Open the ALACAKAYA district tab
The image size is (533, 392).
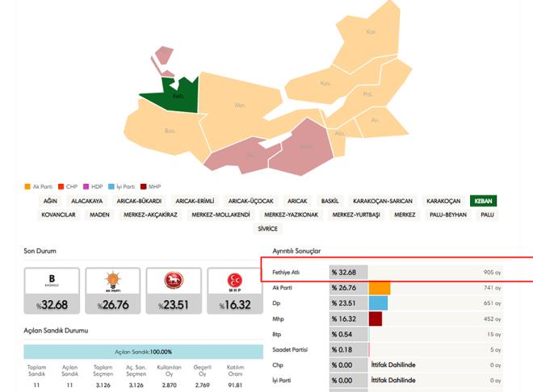point(86,201)
